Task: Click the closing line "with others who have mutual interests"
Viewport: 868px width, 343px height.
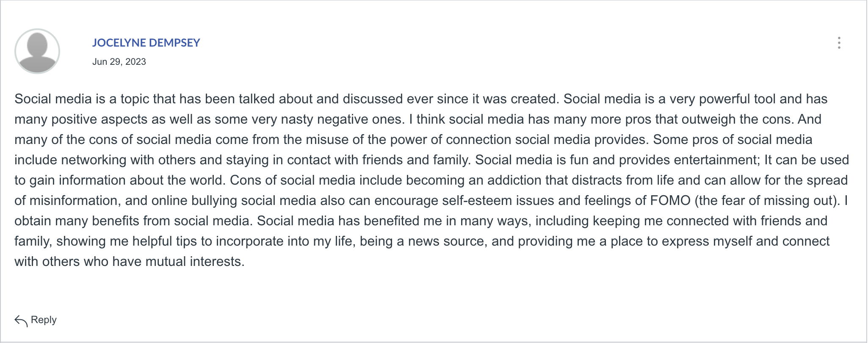Action: [128, 262]
